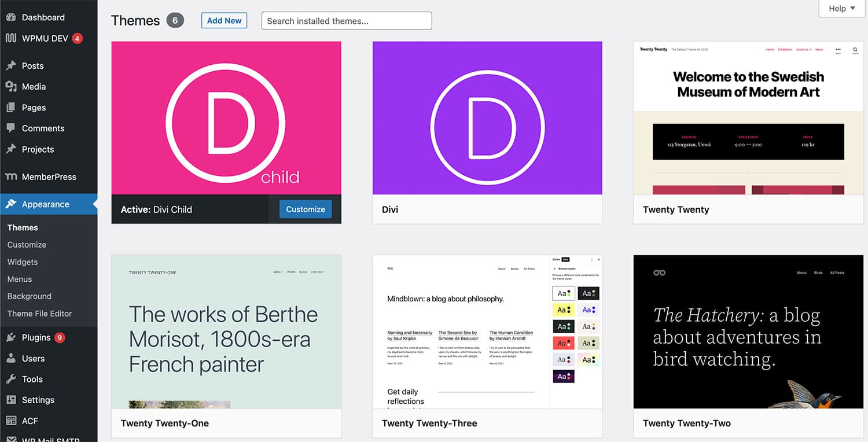The height and width of the screenshot is (442, 868).
Task: Select the Twenty Twenty-Two theme screenshot
Action: click(x=748, y=332)
